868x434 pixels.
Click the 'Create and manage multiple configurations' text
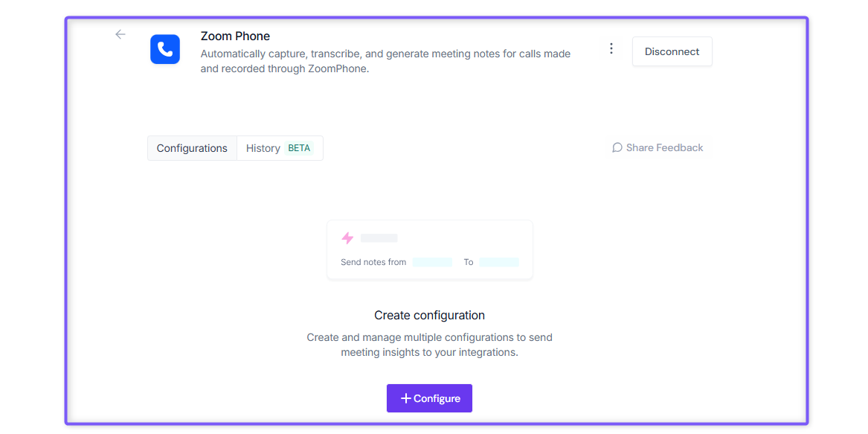430,345
